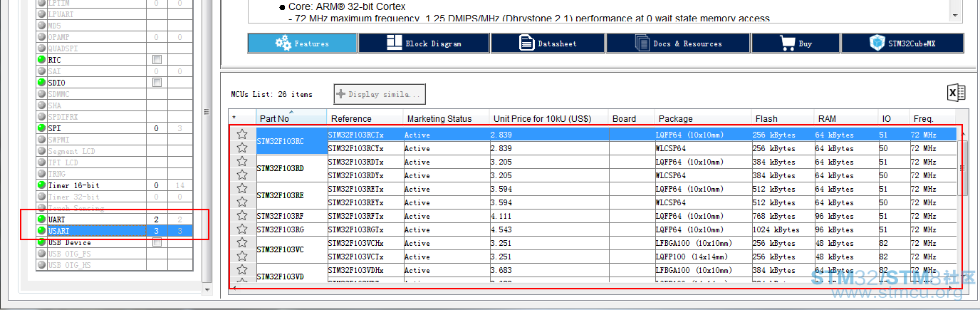Click unit price 4.543 cell

(x=548, y=229)
